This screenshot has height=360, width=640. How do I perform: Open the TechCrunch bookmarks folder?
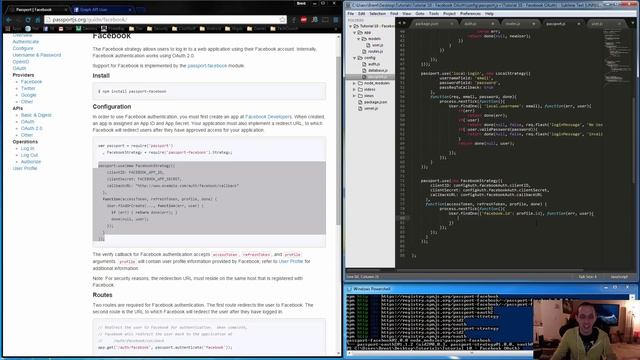tap(284, 29)
